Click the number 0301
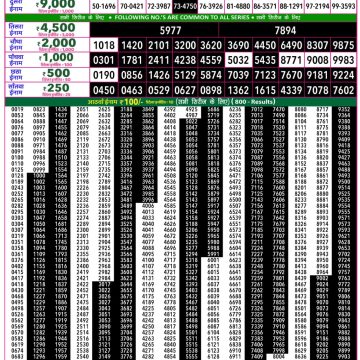The height and width of the screenshot is (360, 360). pos(104,60)
